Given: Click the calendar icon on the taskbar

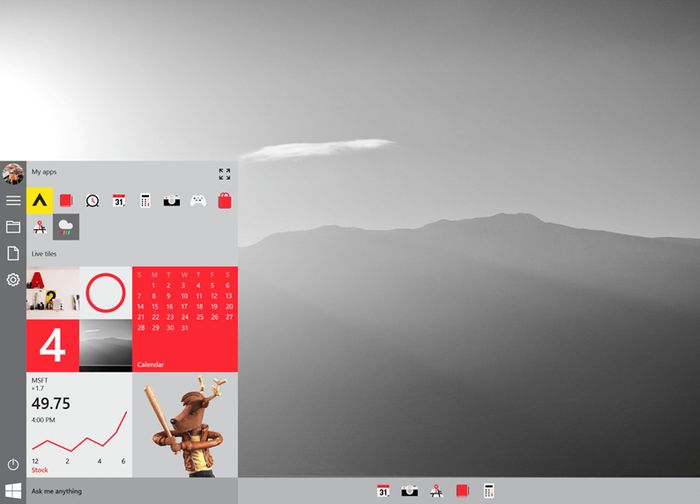Looking at the screenshot, I should coord(383,491).
